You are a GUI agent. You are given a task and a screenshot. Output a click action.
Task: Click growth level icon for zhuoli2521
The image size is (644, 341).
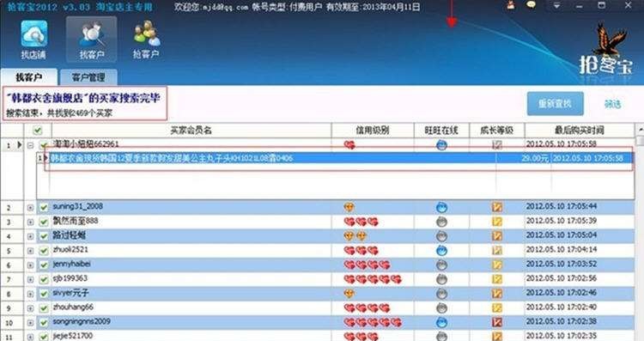497,250
